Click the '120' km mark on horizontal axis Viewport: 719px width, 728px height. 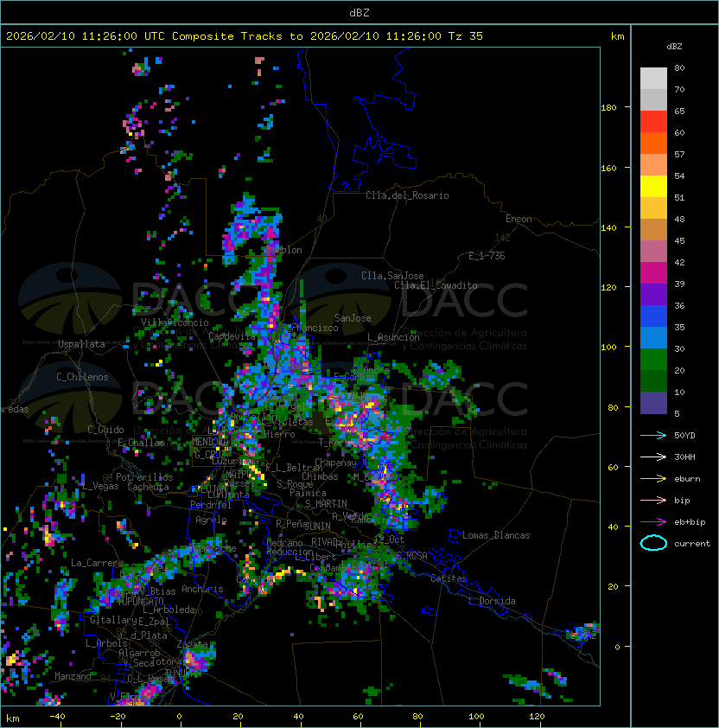pyautogui.click(x=537, y=717)
